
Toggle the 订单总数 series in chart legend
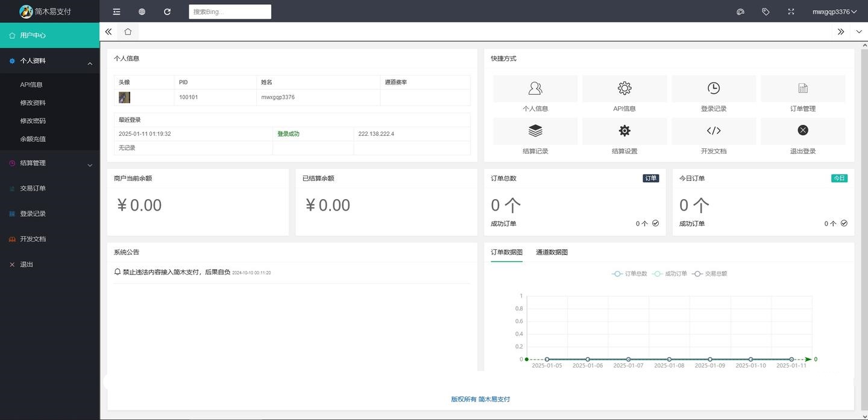point(630,274)
